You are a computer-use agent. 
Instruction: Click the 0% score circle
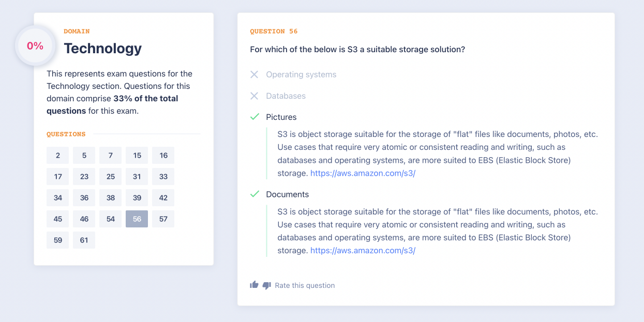coord(35,46)
